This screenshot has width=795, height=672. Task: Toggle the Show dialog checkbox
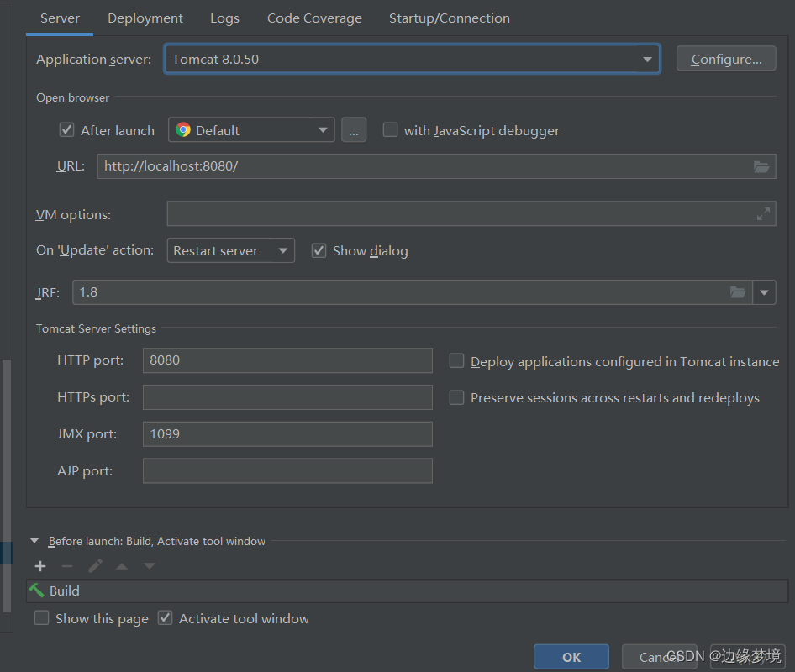click(x=319, y=250)
